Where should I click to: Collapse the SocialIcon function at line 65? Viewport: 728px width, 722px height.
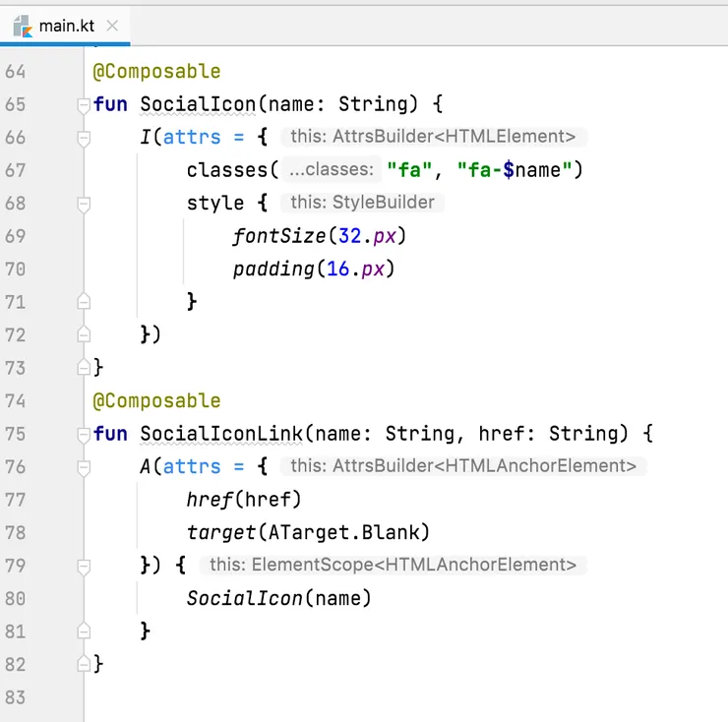[x=84, y=105]
